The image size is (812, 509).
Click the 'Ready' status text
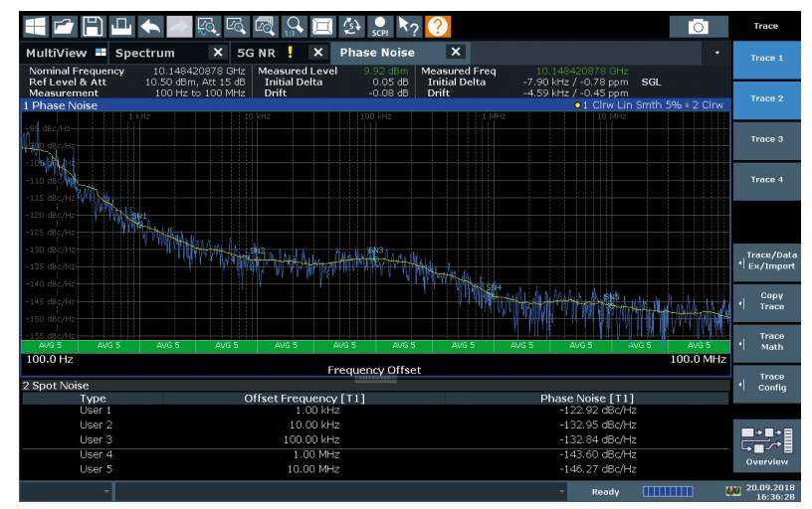tap(605, 492)
